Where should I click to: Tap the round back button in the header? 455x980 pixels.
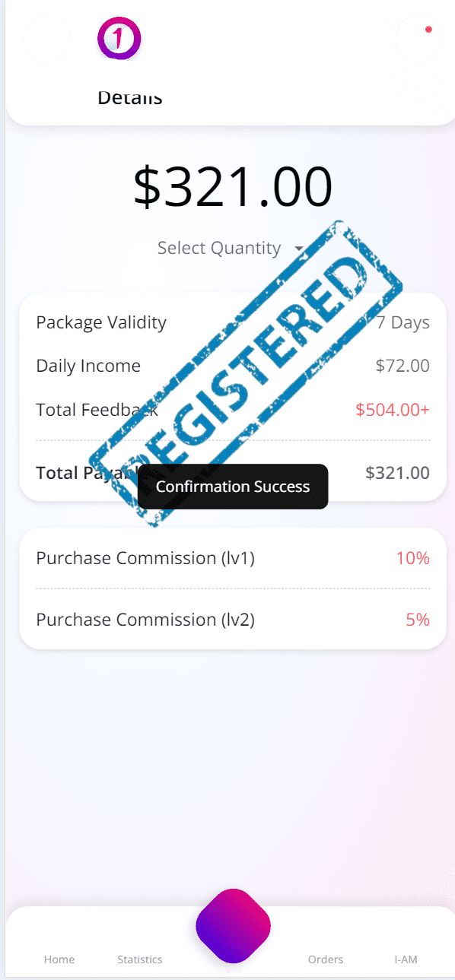click(x=47, y=38)
